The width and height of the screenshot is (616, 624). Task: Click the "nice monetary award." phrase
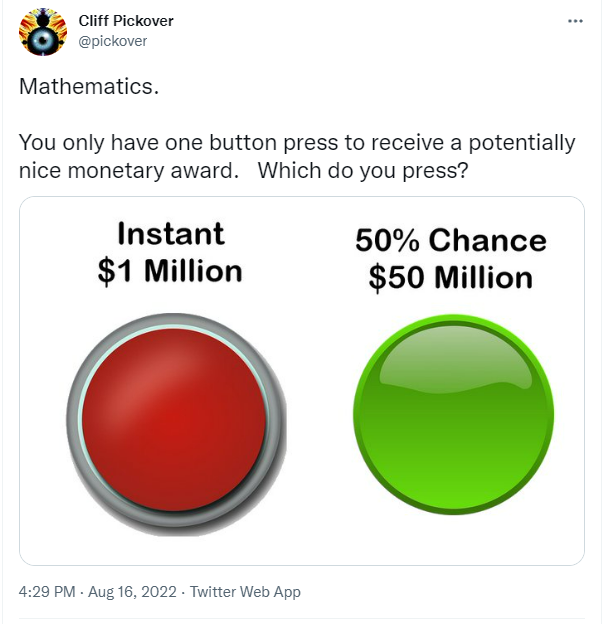click(129, 171)
